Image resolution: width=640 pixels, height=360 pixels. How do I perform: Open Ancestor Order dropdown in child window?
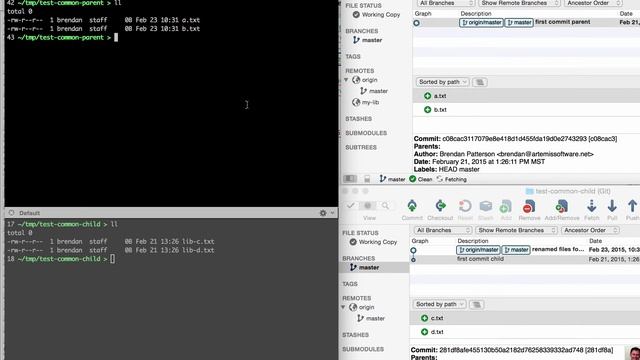pos(590,230)
